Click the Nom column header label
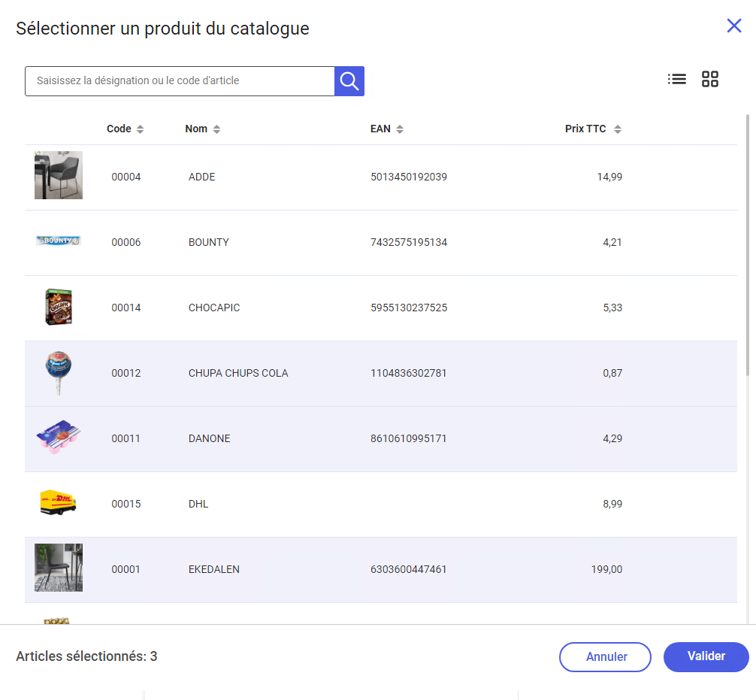The height and width of the screenshot is (700, 756). (x=196, y=129)
